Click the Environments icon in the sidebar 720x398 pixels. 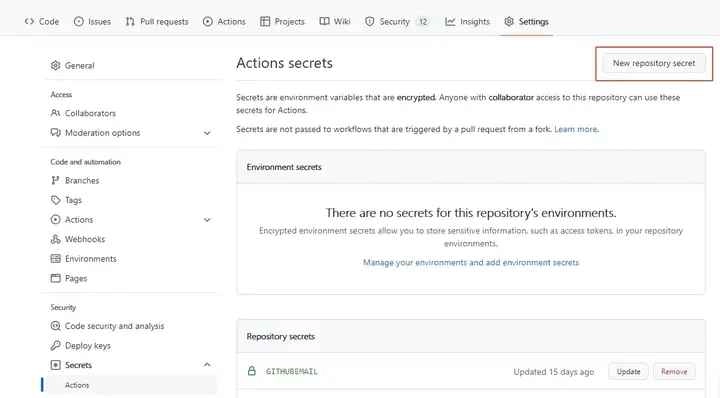(56, 259)
